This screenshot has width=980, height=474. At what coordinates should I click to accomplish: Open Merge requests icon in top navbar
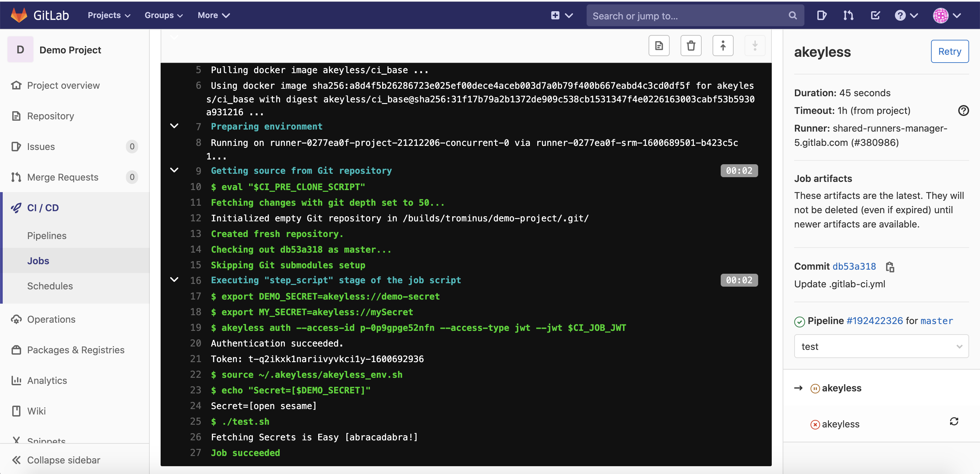[848, 16]
